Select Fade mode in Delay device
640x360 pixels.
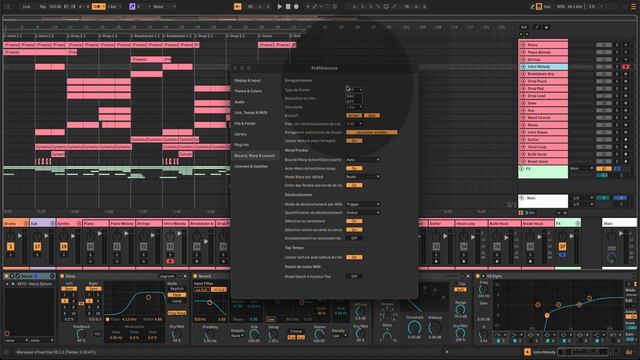tap(177, 295)
